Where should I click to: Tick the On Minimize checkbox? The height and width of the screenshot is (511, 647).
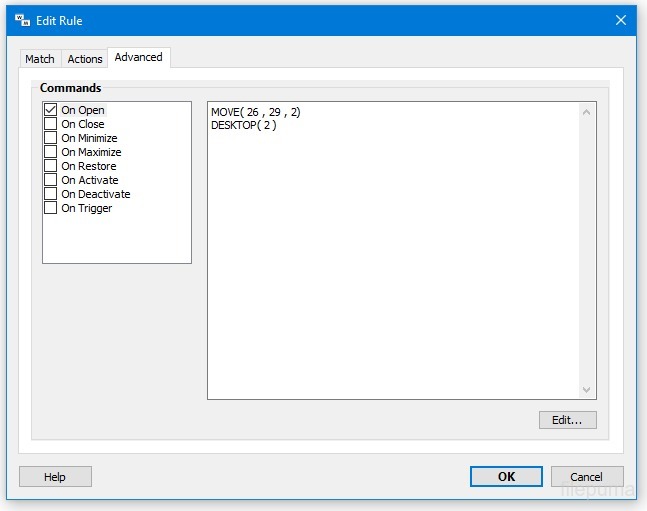click(x=51, y=138)
